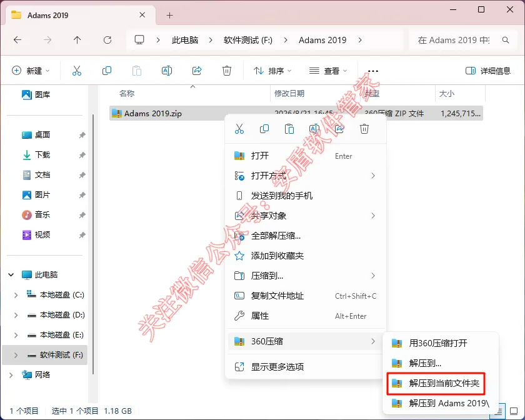Select 解压到... submenu option
Viewport: 525px width, 420px height.
(441, 363)
